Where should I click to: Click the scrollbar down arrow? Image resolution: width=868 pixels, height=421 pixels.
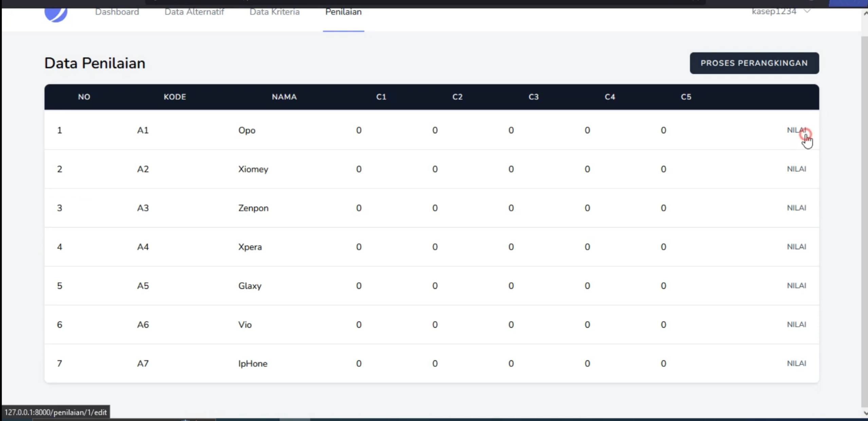[865, 413]
